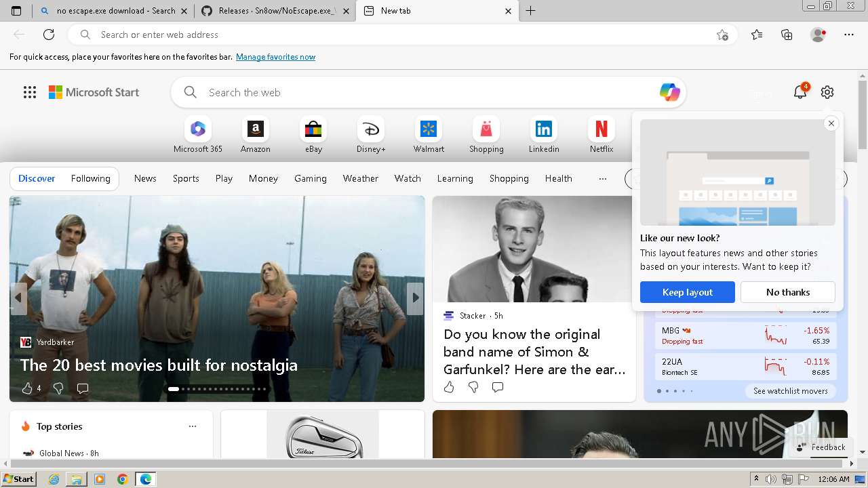The height and width of the screenshot is (488, 868).
Task: Open Top stories options ellipsis
Action: click(193, 426)
